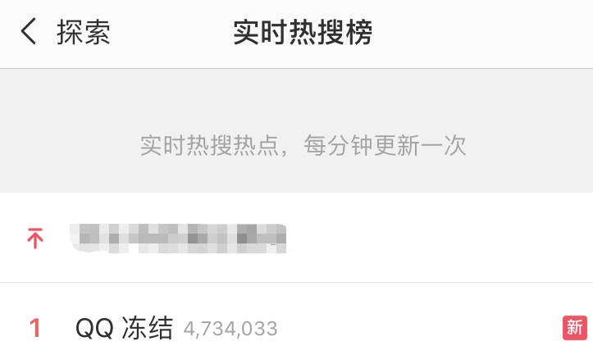Viewport: 593px width, 364px height.
Task: Tap the back chevron arrow
Action: pos(29,31)
